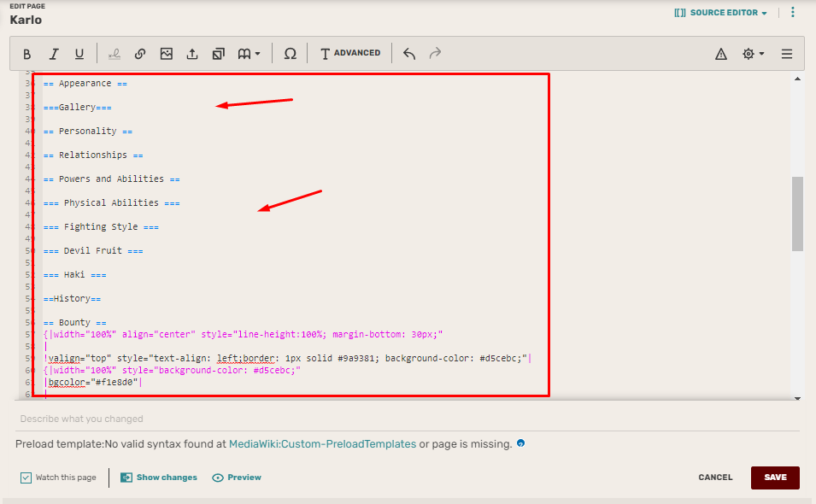Open the upload file icon
This screenshot has width=816, height=504.
click(192, 54)
